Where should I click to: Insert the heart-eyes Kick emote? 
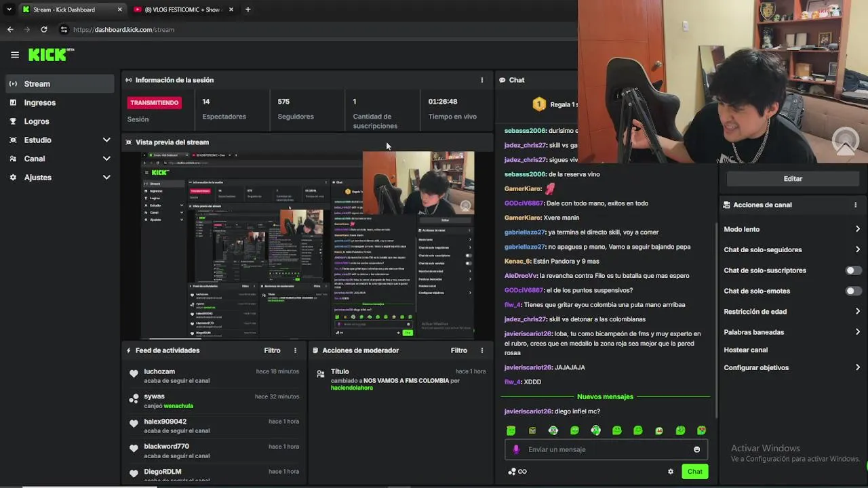coord(701,430)
